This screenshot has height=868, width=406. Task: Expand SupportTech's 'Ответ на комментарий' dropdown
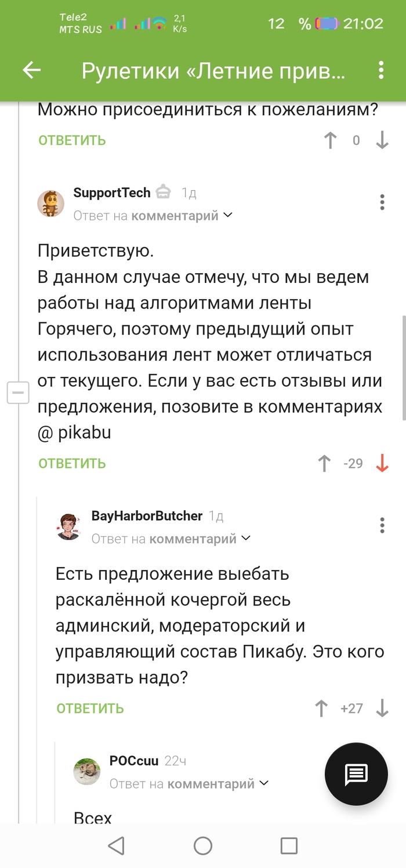pos(227,216)
